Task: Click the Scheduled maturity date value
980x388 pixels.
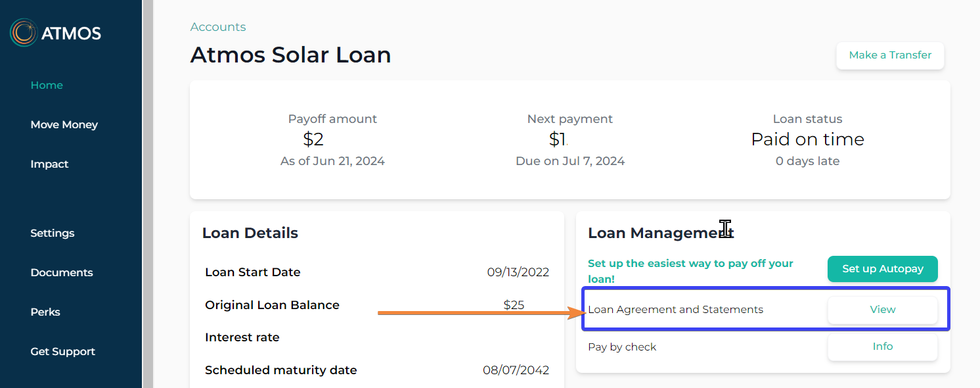Action: 516,370
